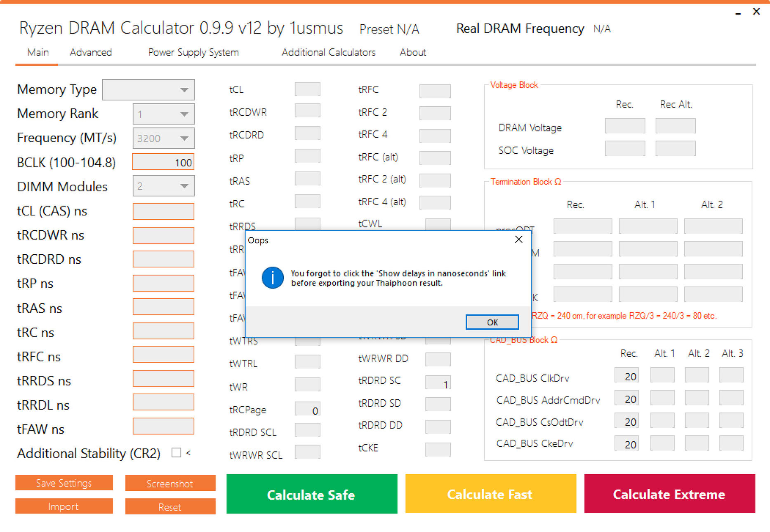Click the tRDRD SC field showing 1
770x532 pixels.
tap(438, 382)
